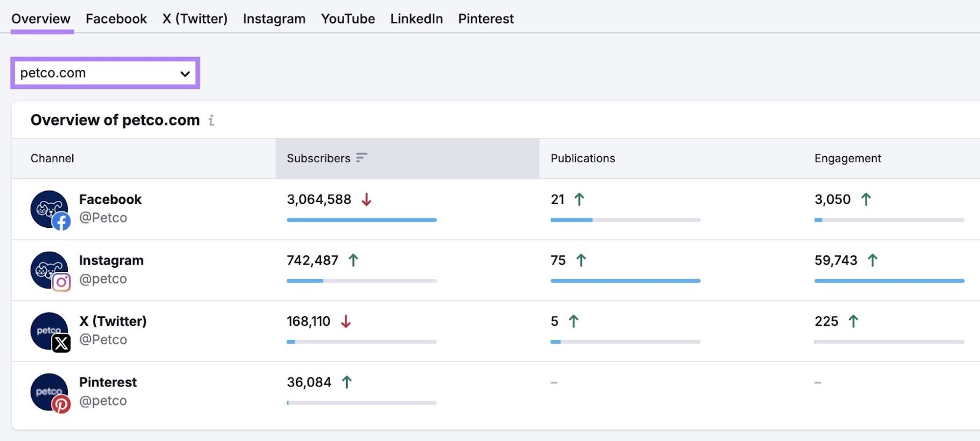The width and height of the screenshot is (980, 441).
Task: Click the green up arrow beside 59,743
Action: [872, 260]
